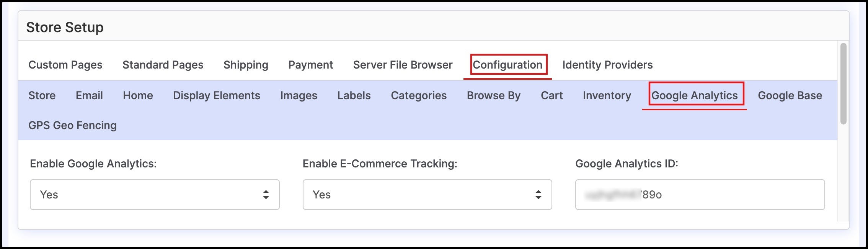Select the Shipping tab
Screen dimensions: 868x249
[x=246, y=65]
